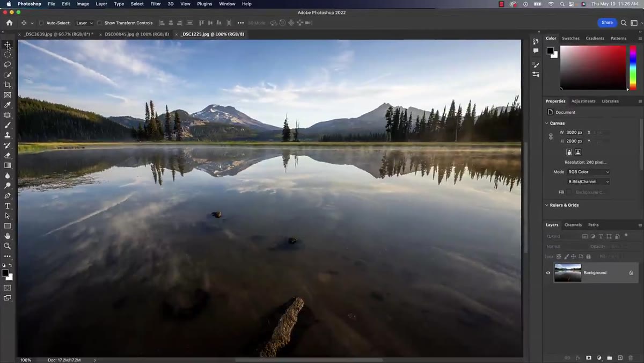The width and height of the screenshot is (644, 363).
Task: Expand the Rulers & Grids section
Action: click(547, 205)
